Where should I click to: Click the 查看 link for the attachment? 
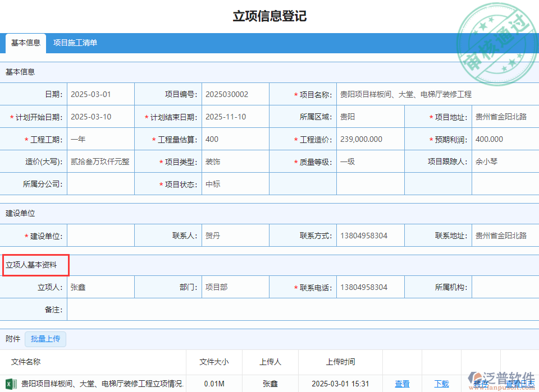[403, 384]
